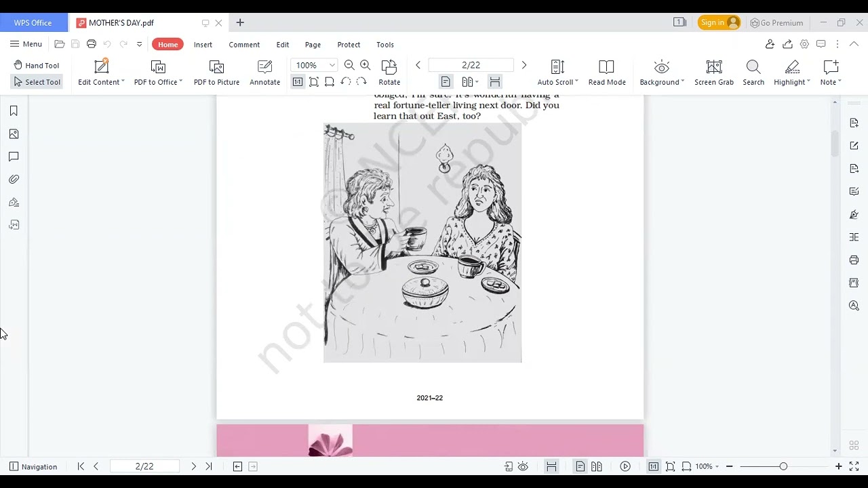Screen dimensions: 868x488
Task: Jump to last page in status bar
Action: coord(209,466)
